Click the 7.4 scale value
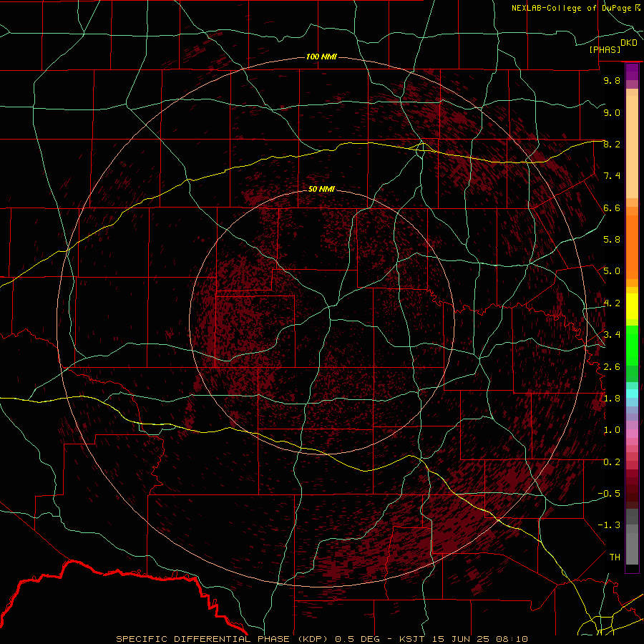This screenshot has width=644, height=644. pos(612,176)
